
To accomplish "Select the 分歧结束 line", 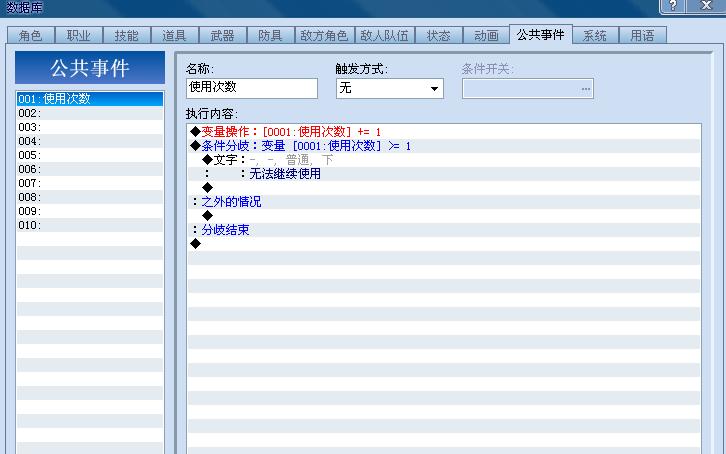I will [x=444, y=230].
